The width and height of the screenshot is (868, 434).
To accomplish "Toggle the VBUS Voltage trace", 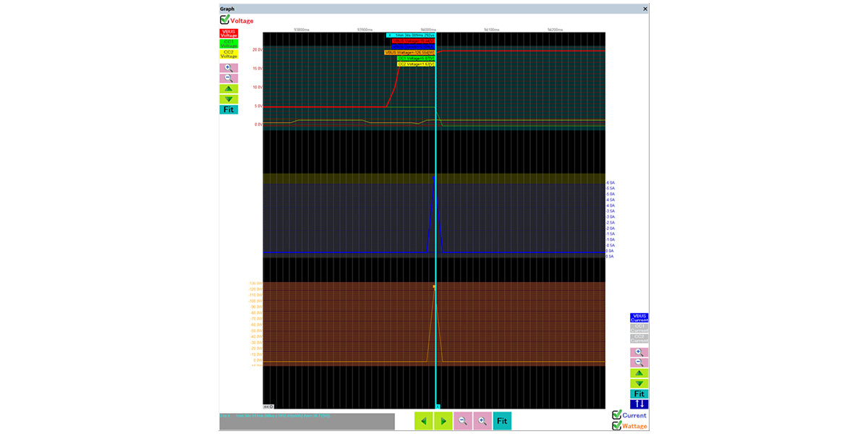I will (229, 33).
